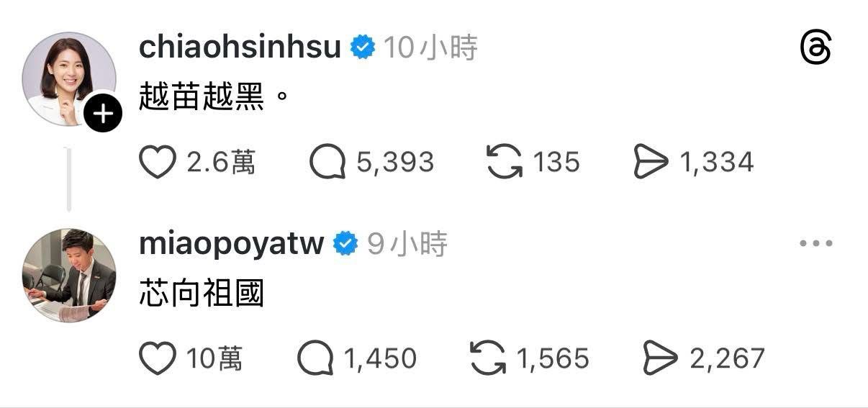The image size is (868, 408).
Task: Open the 10小時 timestamp of first post
Action: 430,48
